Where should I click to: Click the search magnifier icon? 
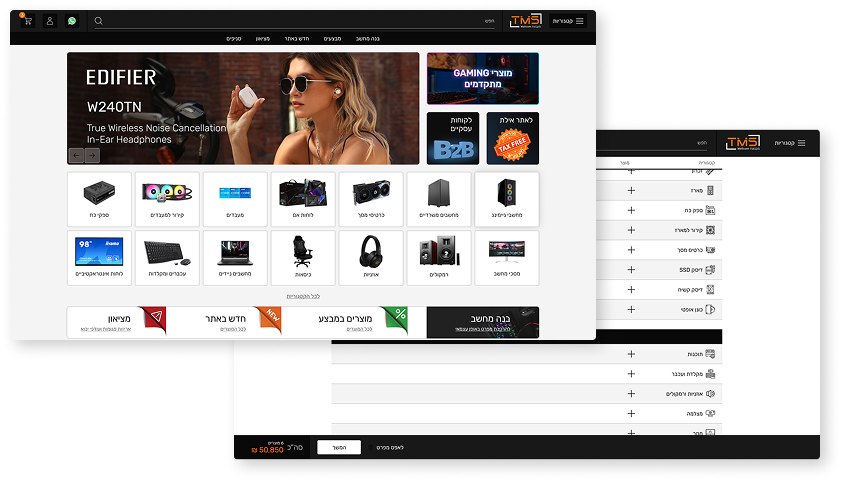98,21
